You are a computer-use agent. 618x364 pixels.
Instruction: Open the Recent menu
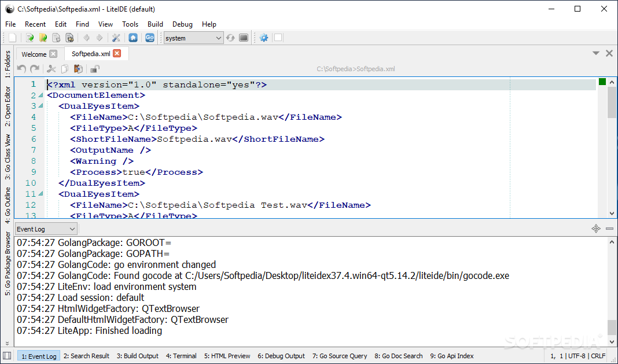coord(35,24)
